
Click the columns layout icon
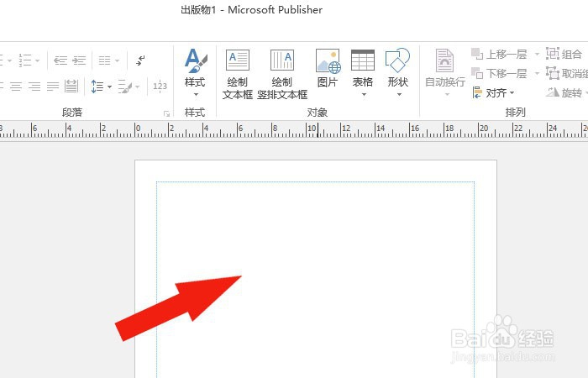tap(104, 60)
